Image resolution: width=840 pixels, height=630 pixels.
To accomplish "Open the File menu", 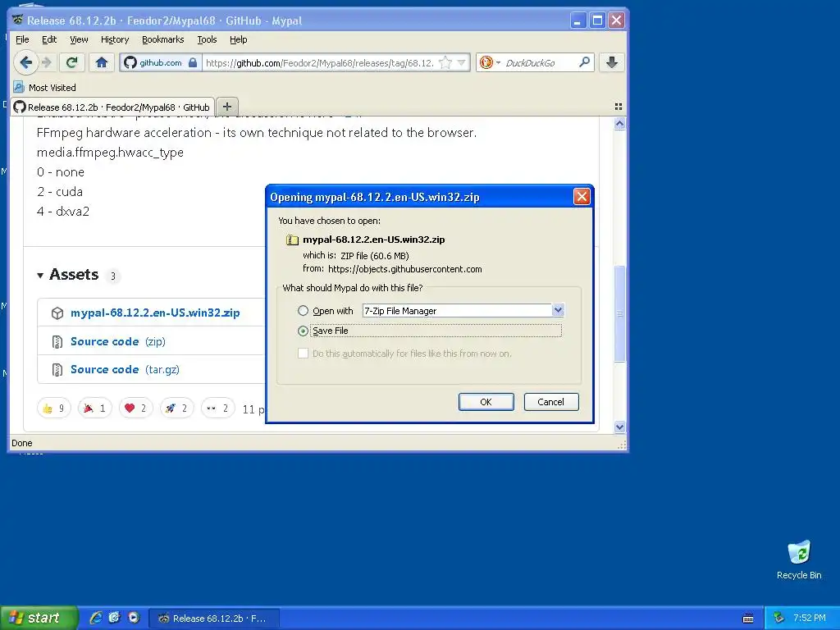I will pos(22,39).
